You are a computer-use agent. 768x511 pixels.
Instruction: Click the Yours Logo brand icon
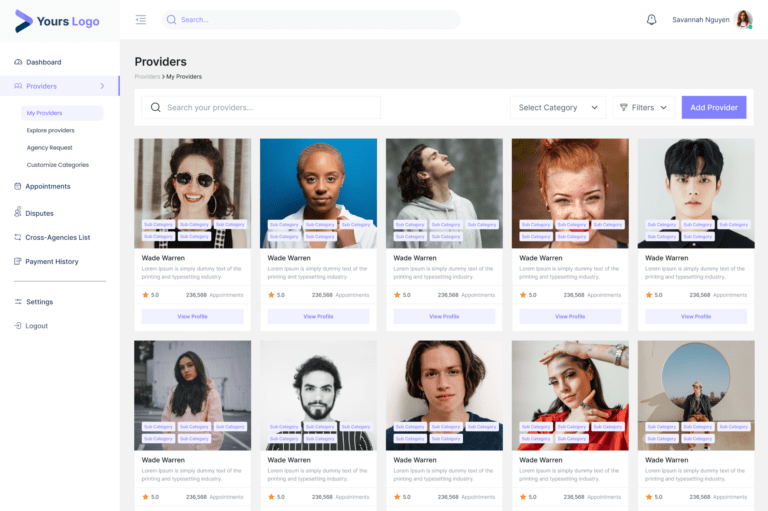coord(23,21)
